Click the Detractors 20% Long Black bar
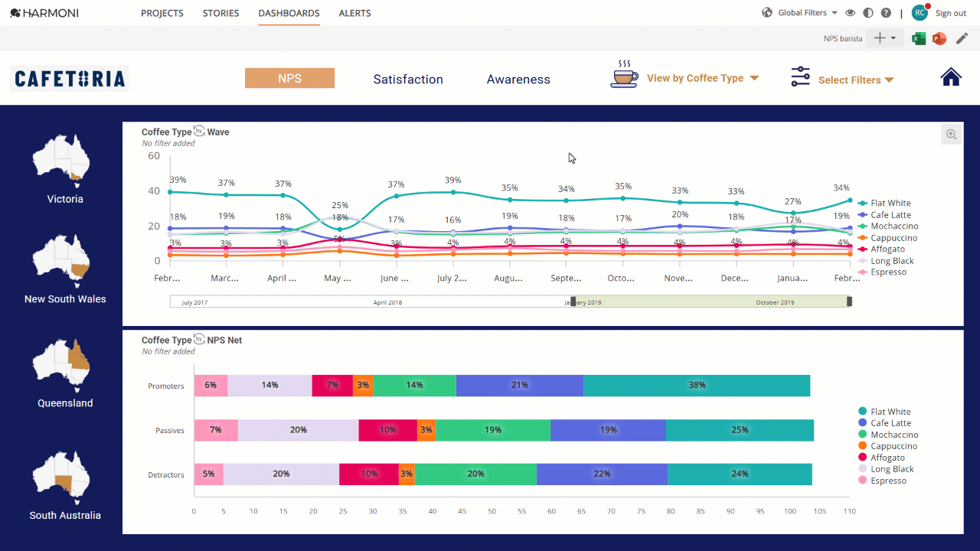980x551 pixels. coord(281,474)
